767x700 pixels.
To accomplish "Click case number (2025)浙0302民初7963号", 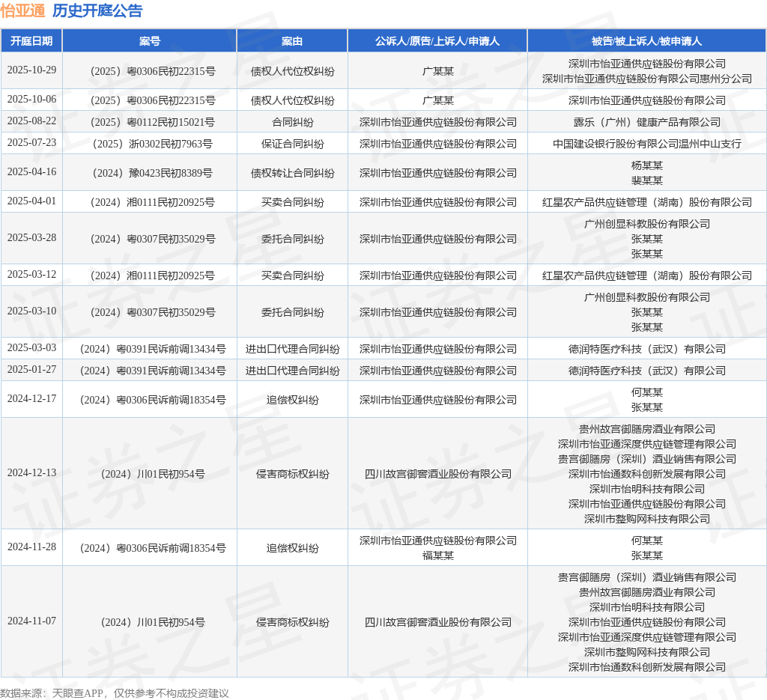I will pyautogui.click(x=153, y=144).
